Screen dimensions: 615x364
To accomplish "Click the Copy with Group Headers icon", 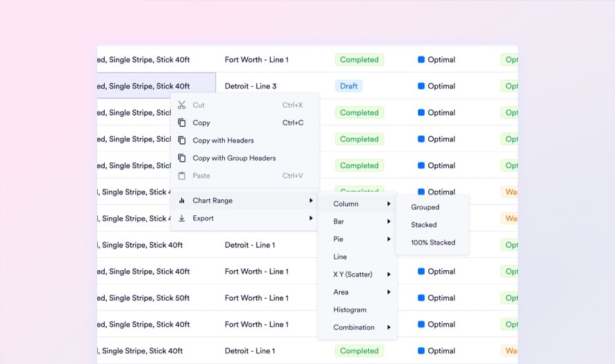I will pyautogui.click(x=181, y=158).
